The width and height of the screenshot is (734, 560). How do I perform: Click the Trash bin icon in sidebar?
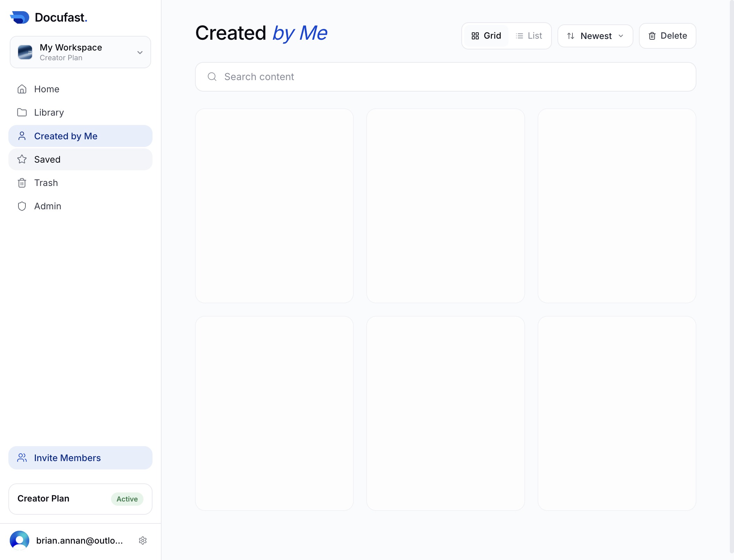(22, 182)
